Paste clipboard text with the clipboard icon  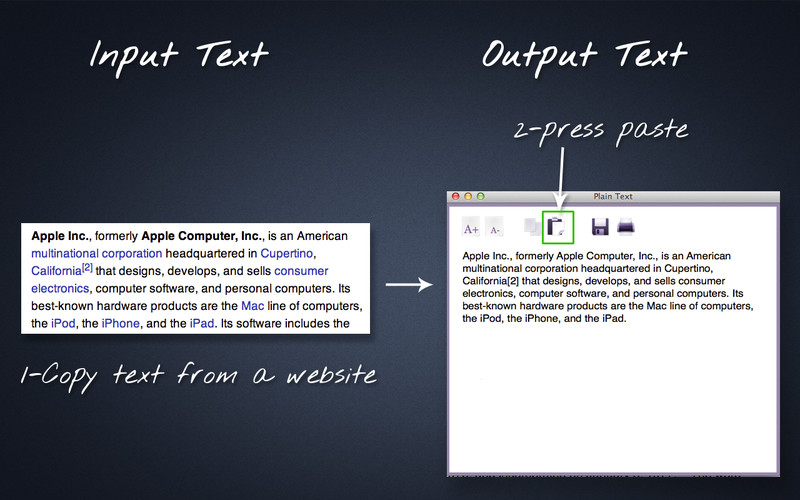point(557,227)
